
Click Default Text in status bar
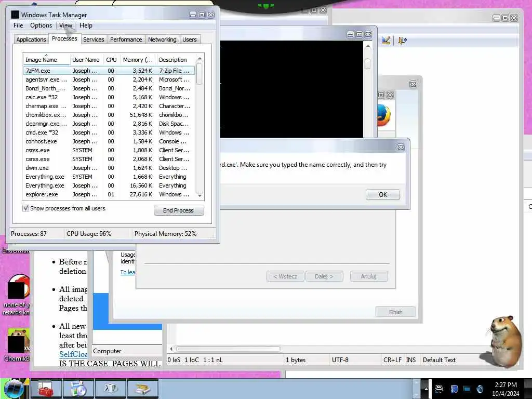[439, 360]
